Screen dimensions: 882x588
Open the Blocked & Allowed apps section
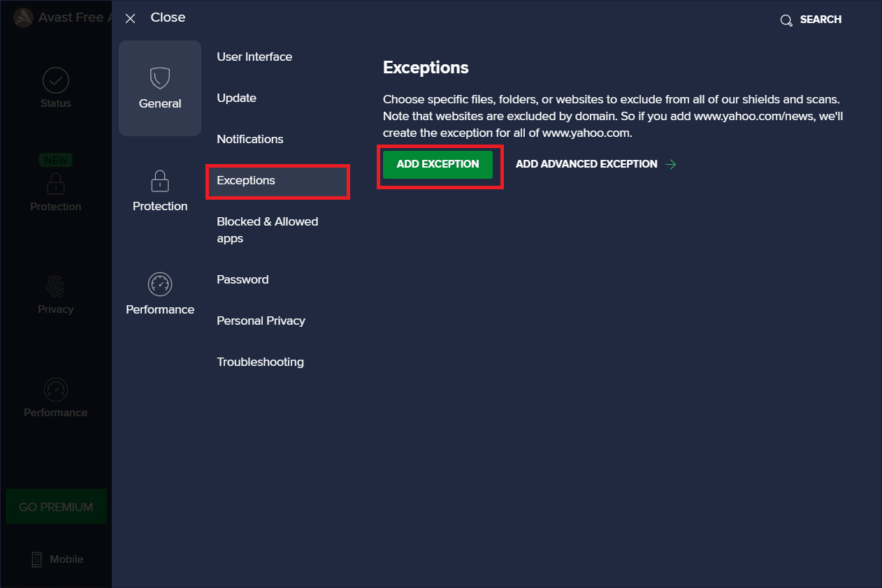(268, 229)
